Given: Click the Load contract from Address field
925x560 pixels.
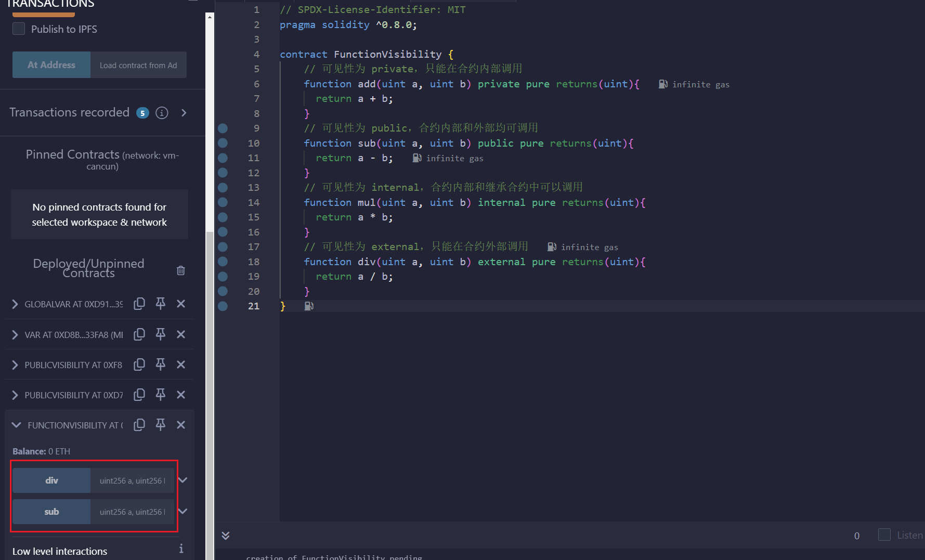Looking at the screenshot, I should tap(138, 65).
